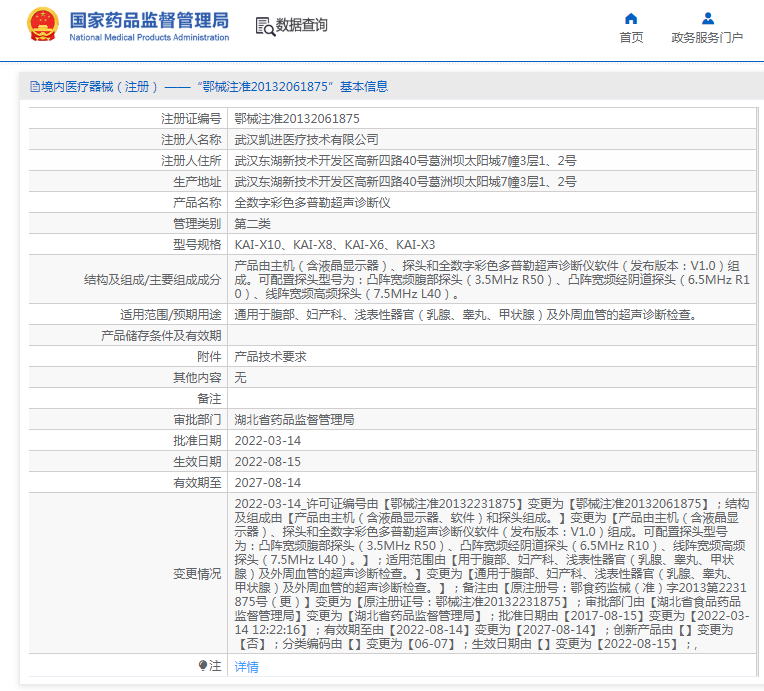Click the 注册人名称 row label

click(191, 139)
